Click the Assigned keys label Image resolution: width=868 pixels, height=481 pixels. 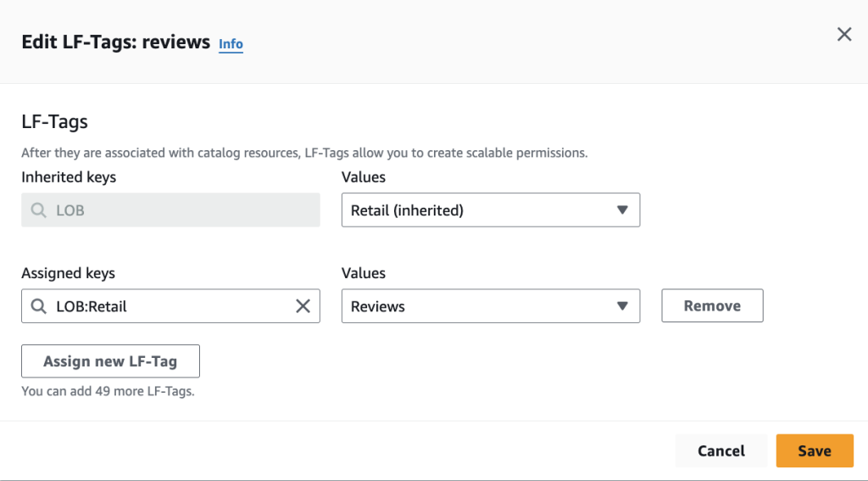(x=68, y=273)
